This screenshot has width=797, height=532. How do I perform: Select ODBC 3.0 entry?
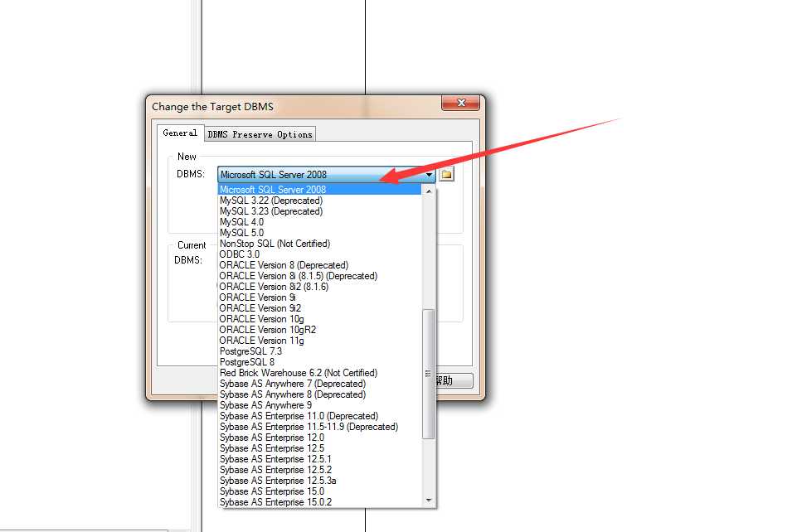click(x=320, y=254)
